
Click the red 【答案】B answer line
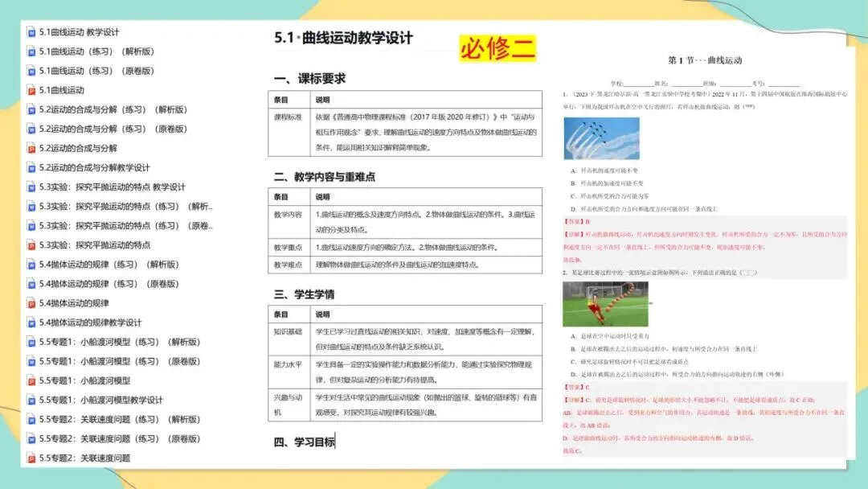coord(577,222)
